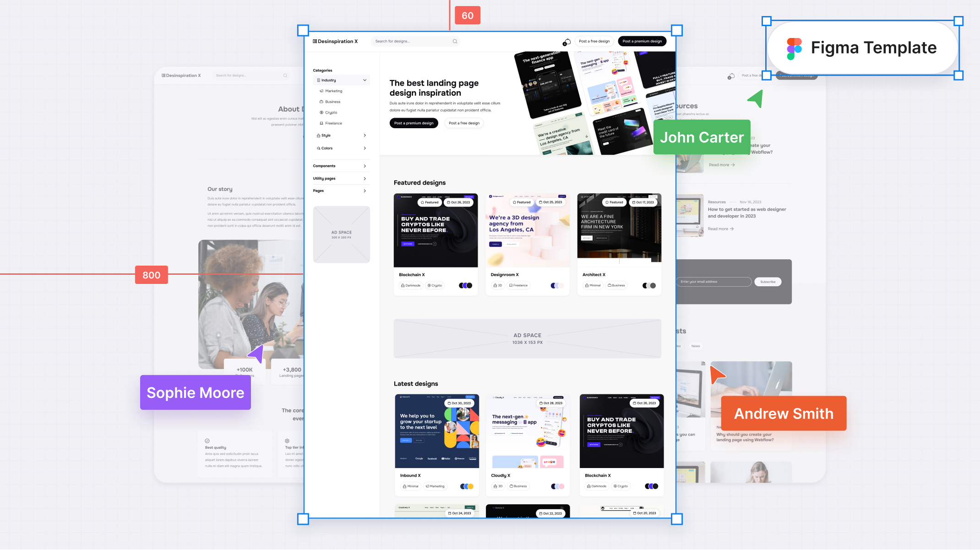Click the search input field for designs

point(416,41)
